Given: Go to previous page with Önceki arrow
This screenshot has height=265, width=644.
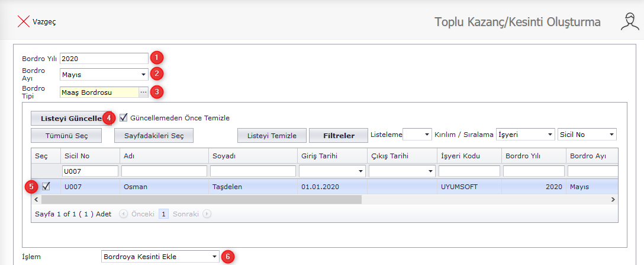Looking at the screenshot, I should tap(123, 213).
